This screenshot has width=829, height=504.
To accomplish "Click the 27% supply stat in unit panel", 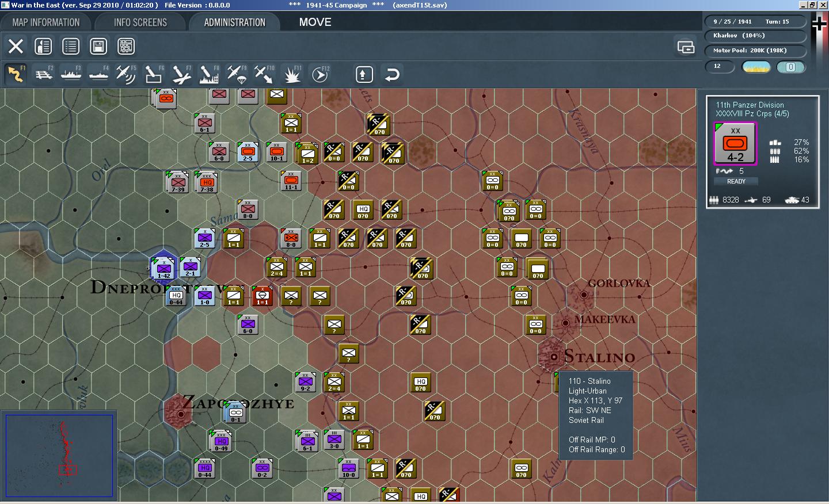I will coord(801,142).
